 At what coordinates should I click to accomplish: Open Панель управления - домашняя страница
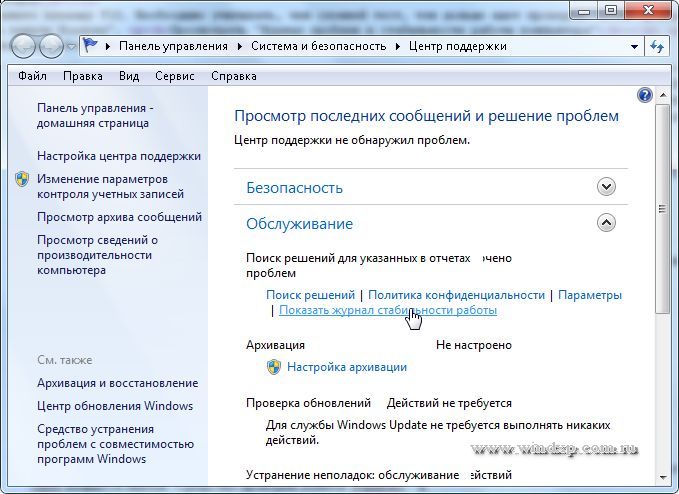pyautogui.click(x=95, y=116)
